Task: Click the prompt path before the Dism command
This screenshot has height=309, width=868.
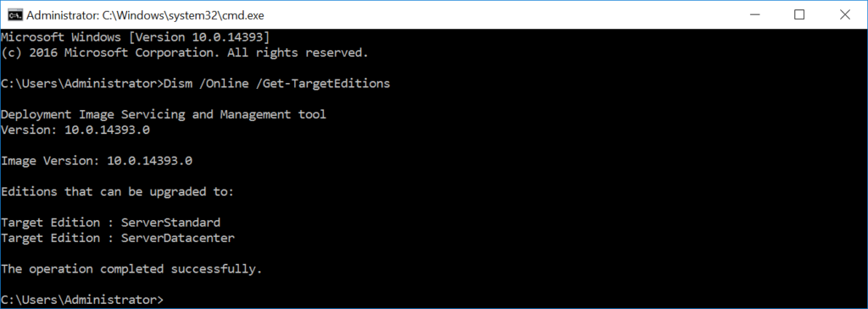Action: point(82,84)
